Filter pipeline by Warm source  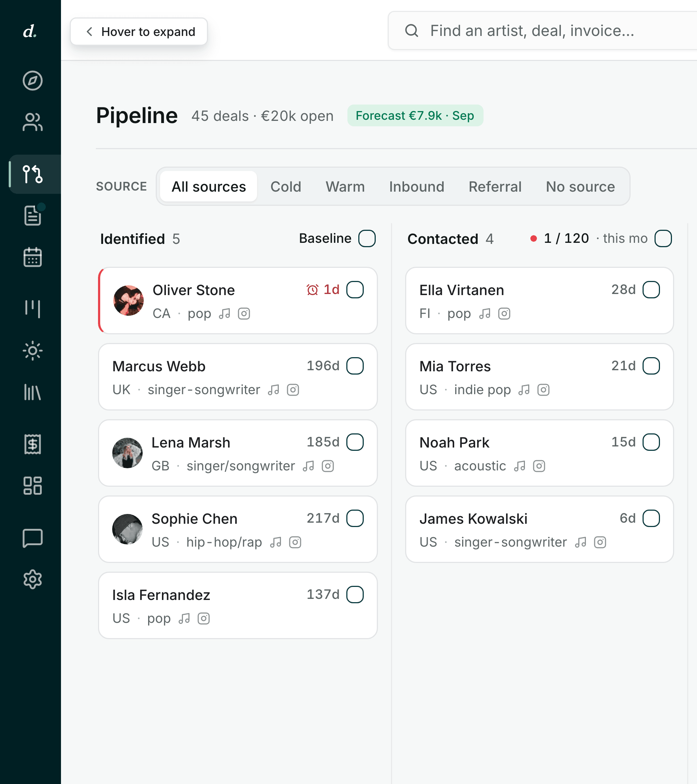point(345,187)
